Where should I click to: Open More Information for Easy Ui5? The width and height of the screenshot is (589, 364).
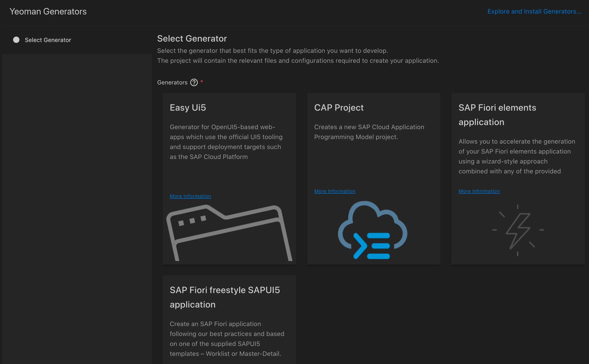coord(190,196)
